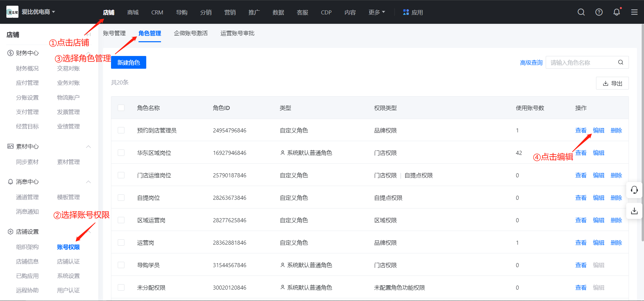Open 账号权限 in the sidebar

[68, 247]
